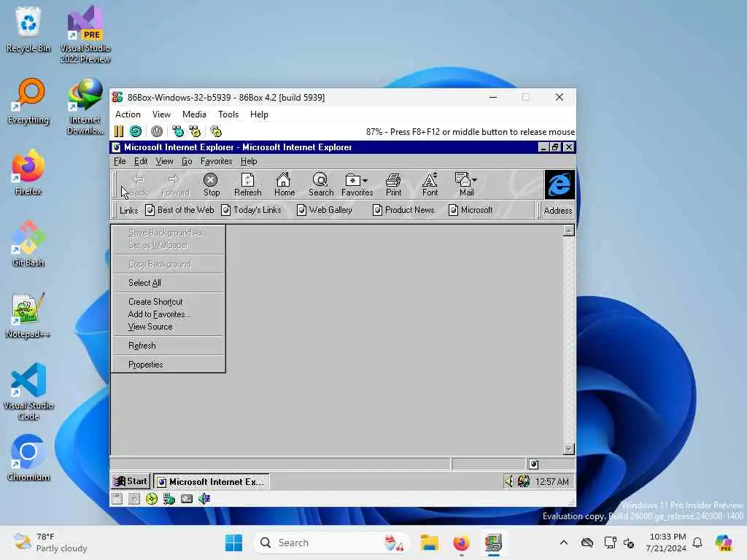The height and width of the screenshot is (560, 747).
Task: Click Microsoft Internet Explorer taskbar button
Action: pos(212,481)
